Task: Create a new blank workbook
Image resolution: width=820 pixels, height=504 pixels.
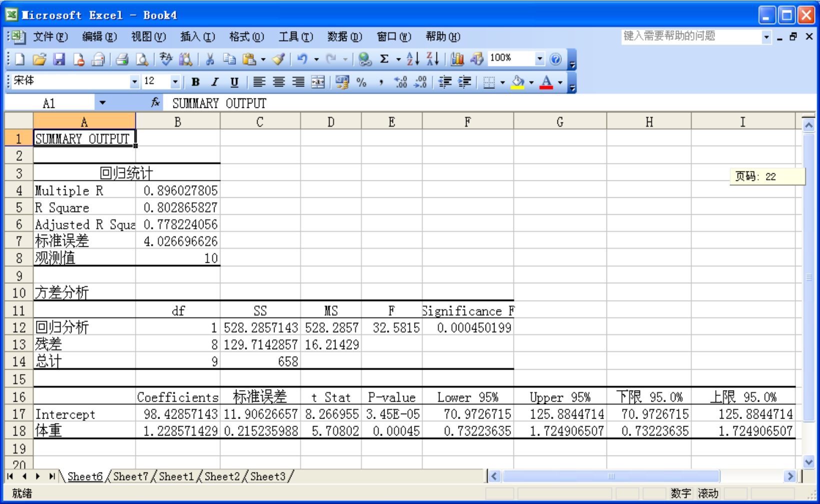Action: tap(20, 59)
